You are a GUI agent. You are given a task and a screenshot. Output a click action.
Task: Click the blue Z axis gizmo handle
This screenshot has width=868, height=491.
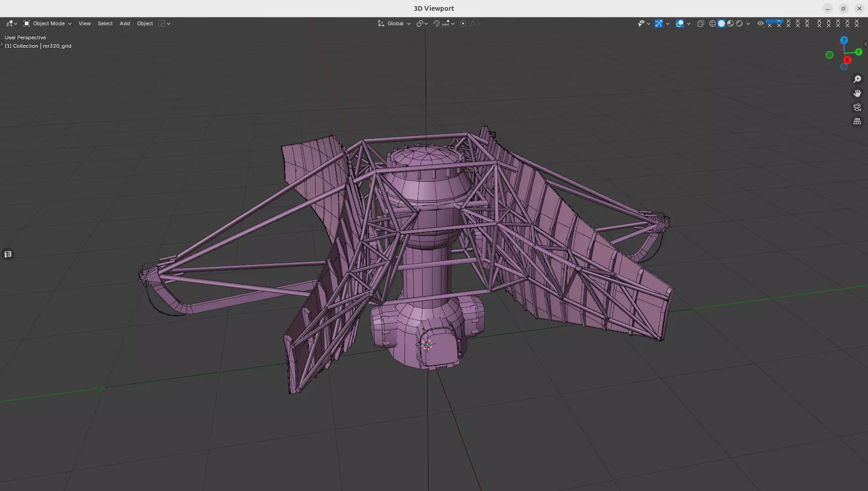pyautogui.click(x=844, y=40)
